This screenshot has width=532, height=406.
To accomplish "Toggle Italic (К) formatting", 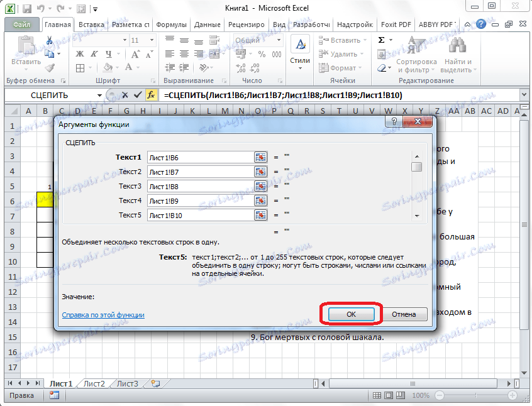I will click(94, 54).
